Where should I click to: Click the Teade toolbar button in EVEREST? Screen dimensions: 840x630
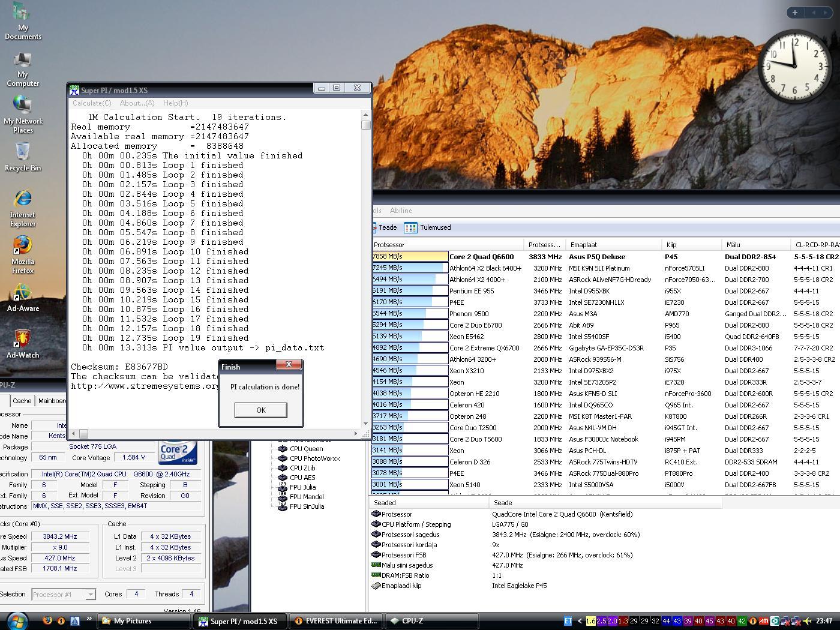[x=384, y=227]
